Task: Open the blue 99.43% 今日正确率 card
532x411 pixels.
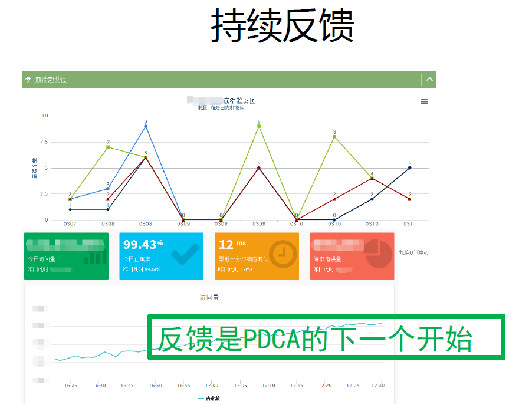Action: [162, 256]
